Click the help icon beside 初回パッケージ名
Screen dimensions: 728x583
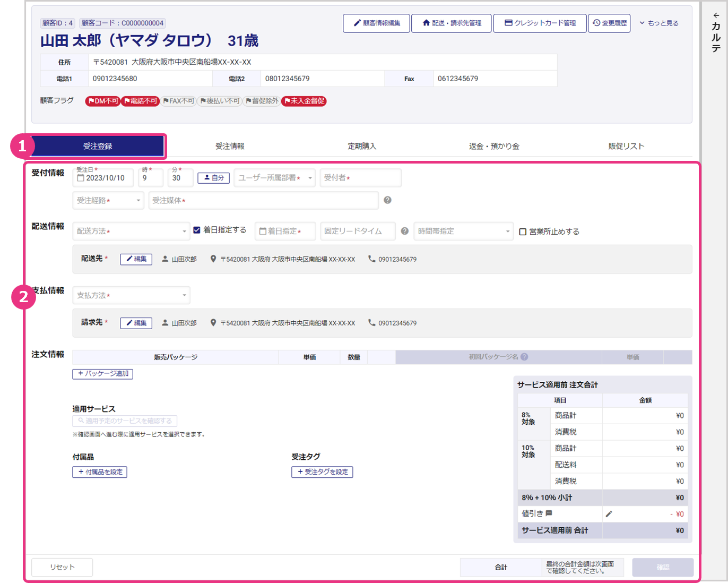click(524, 357)
